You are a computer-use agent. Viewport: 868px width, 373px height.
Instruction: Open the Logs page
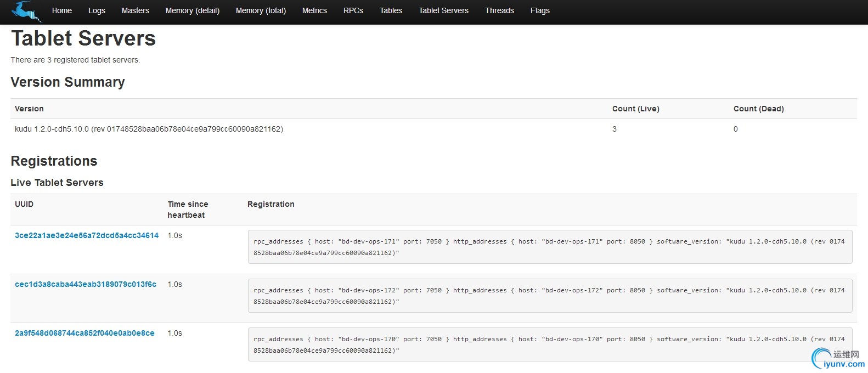(97, 10)
